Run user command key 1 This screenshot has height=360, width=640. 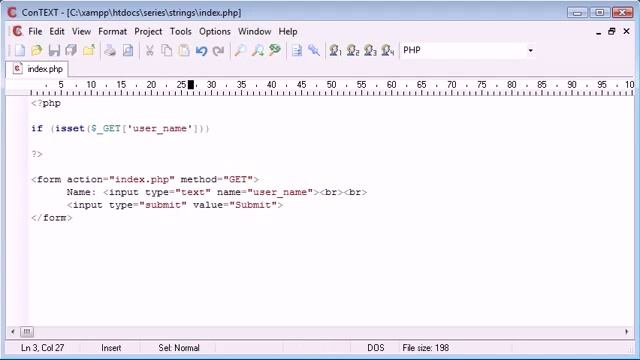(336, 50)
